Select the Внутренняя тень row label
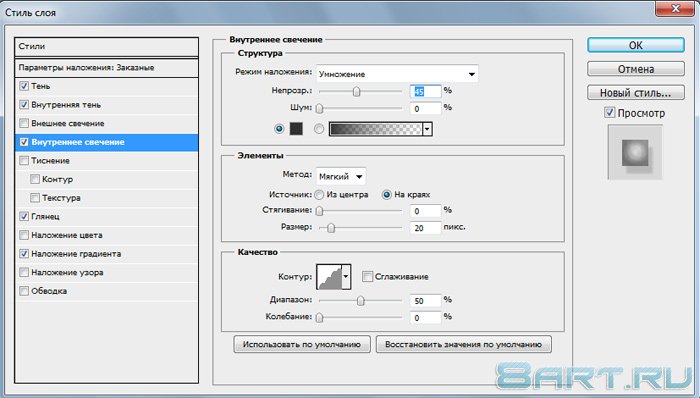The height and width of the screenshot is (398, 700). (x=66, y=105)
